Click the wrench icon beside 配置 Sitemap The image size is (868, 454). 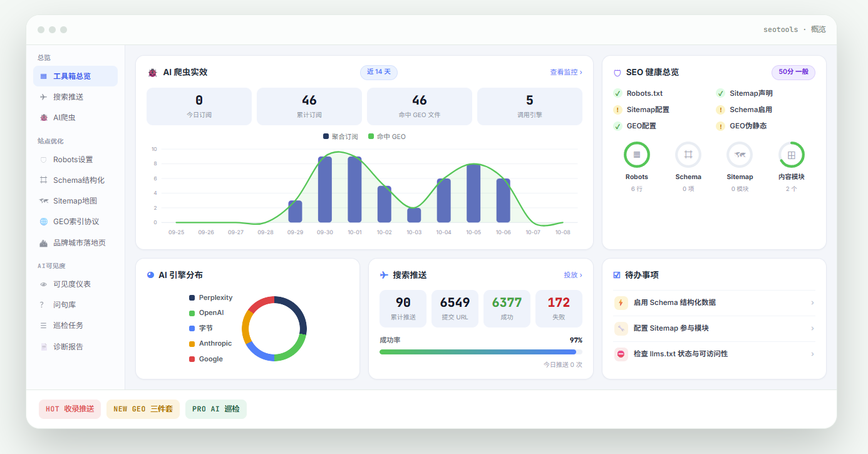click(621, 328)
